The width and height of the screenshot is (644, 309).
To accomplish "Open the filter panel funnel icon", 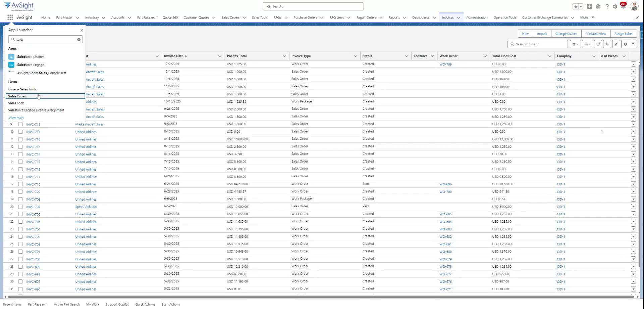I will [633, 44].
